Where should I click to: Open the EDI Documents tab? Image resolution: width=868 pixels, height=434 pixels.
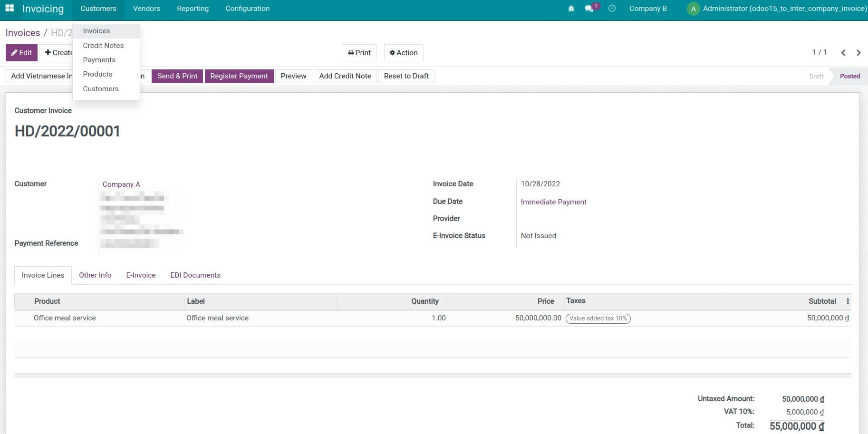(195, 275)
